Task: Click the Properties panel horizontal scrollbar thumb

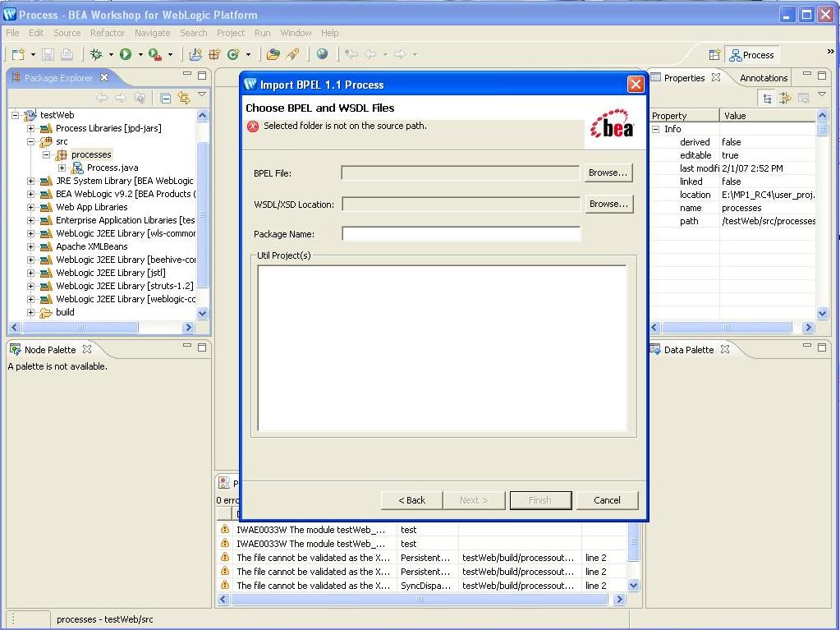Action: point(727,328)
